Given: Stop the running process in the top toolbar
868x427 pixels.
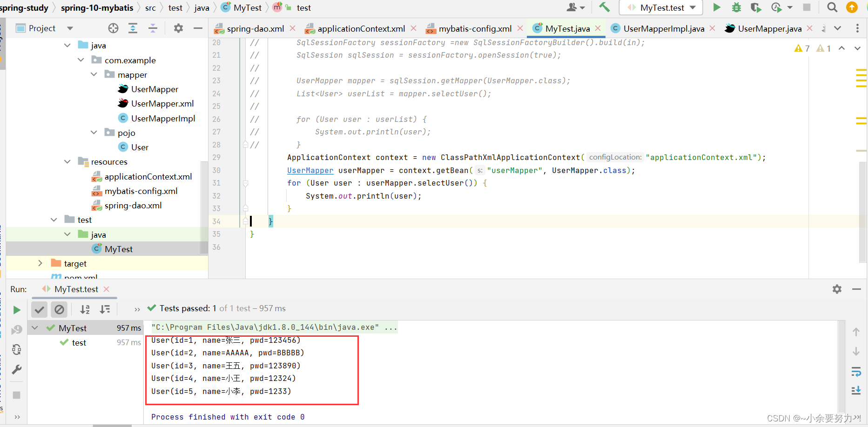Looking at the screenshot, I should coord(807,7).
